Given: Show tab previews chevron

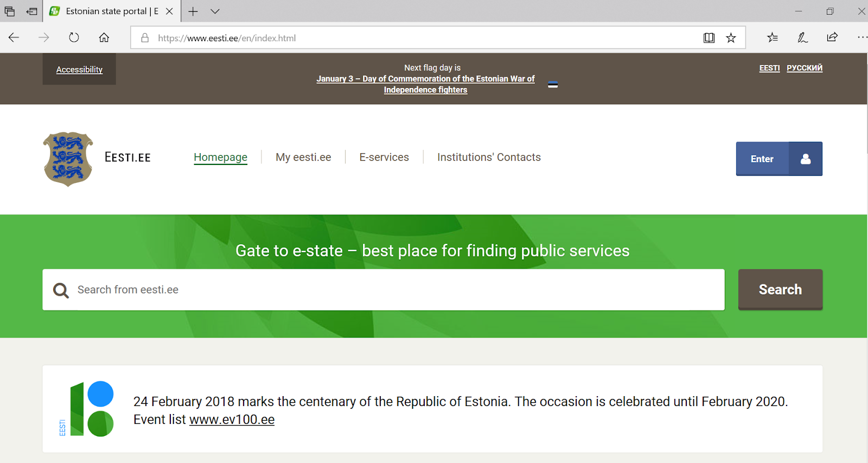Looking at the screenshot, I should click(x=215, y=11).
